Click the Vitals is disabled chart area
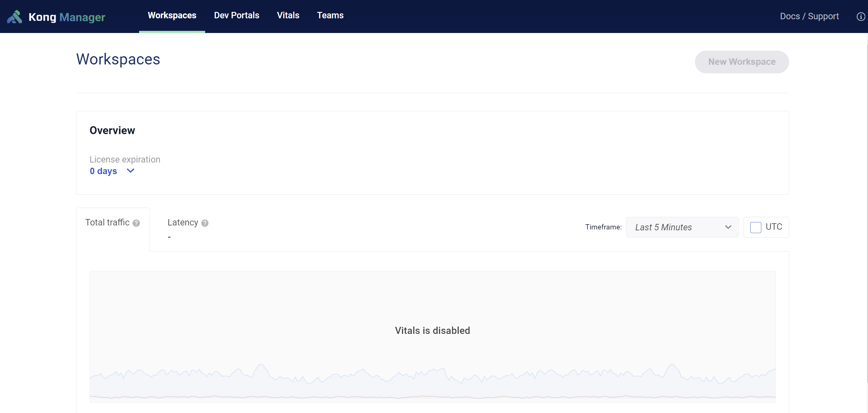The width and height of the screenshot is (868, 413). 432,330
